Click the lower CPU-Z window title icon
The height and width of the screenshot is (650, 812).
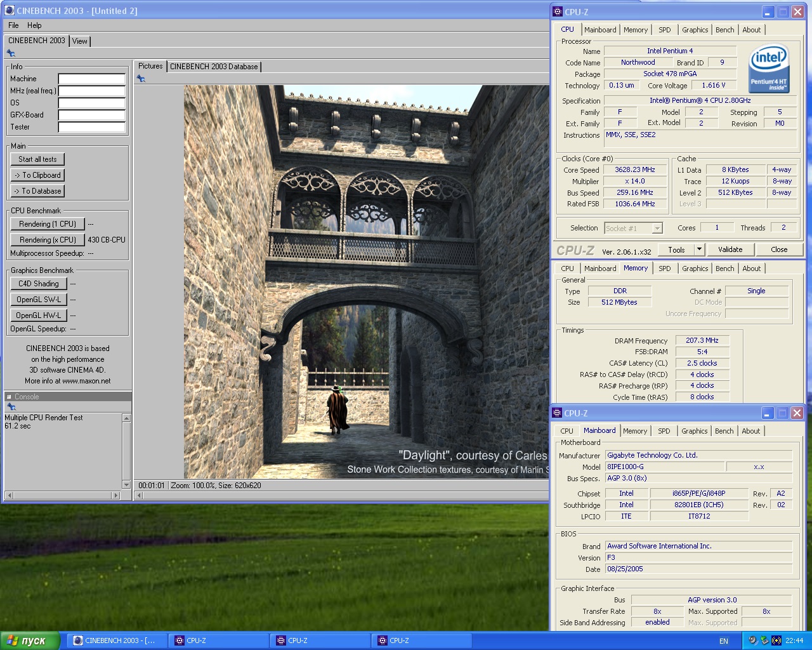coord(557,413)
